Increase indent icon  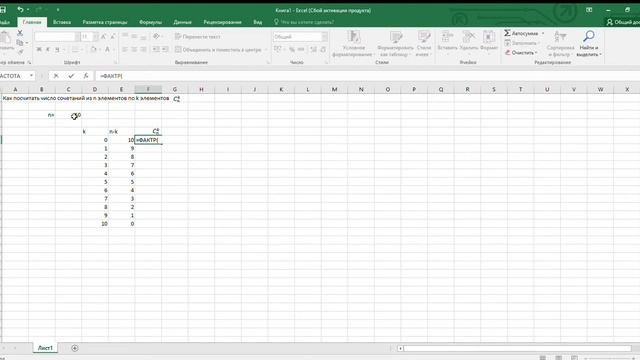pyautogui.click(x=165, y=49)
